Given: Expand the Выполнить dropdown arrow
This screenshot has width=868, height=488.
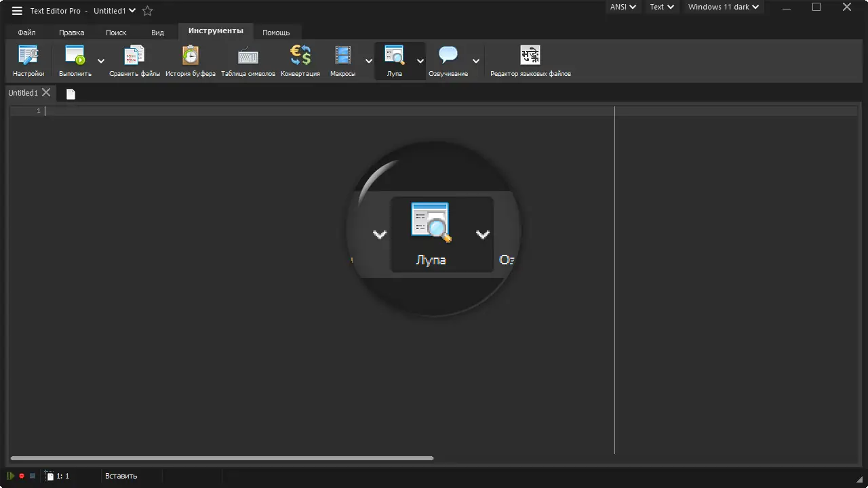Looking at the screenshot, I should (x=101, y=61).
